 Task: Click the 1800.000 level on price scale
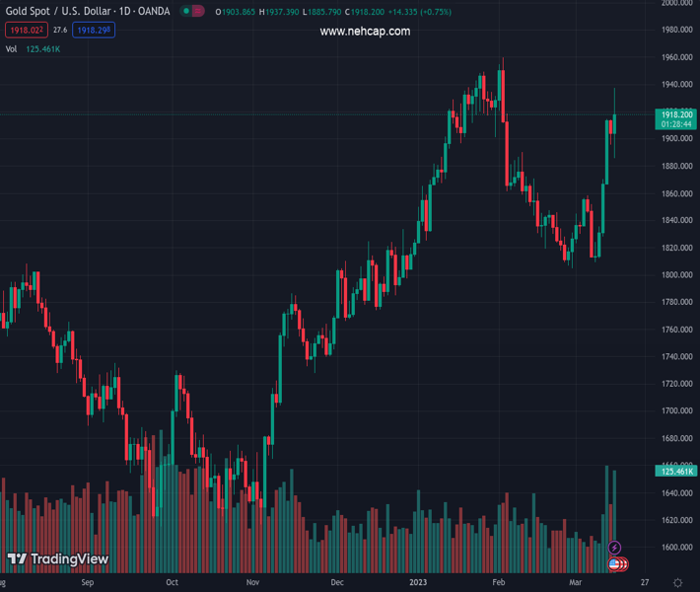click(676, 274)
